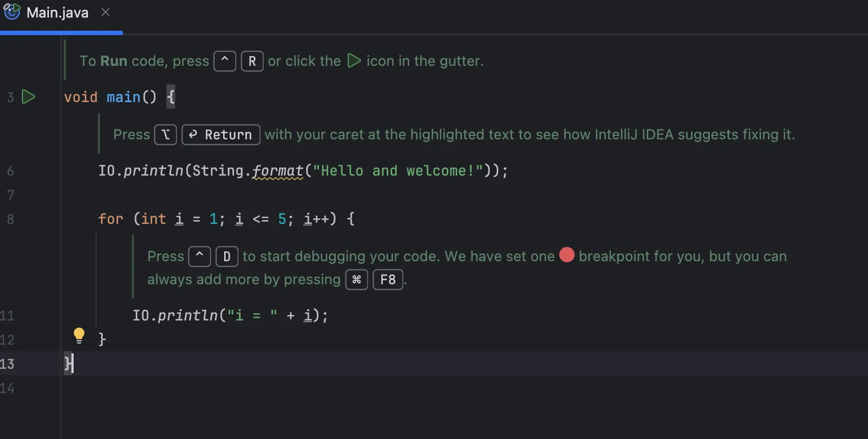Close the Main.java editor tab

coord(105,12)
